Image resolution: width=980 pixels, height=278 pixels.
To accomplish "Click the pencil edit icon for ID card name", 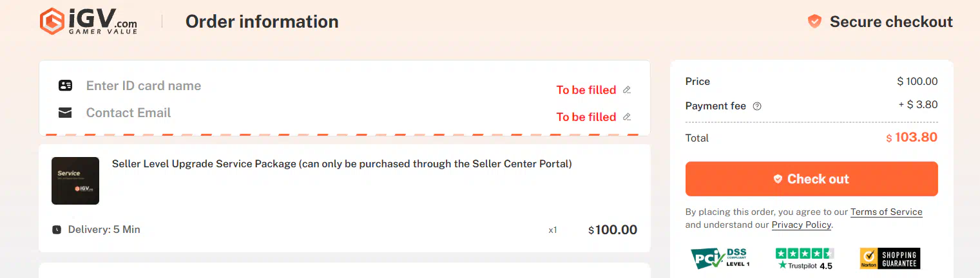I will (x=627, y=89).
